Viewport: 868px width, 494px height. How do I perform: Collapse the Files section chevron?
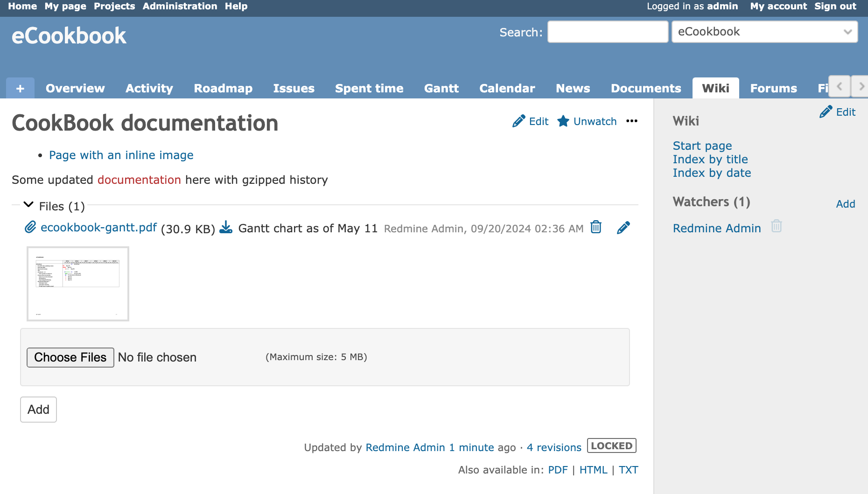coord(28,205)
